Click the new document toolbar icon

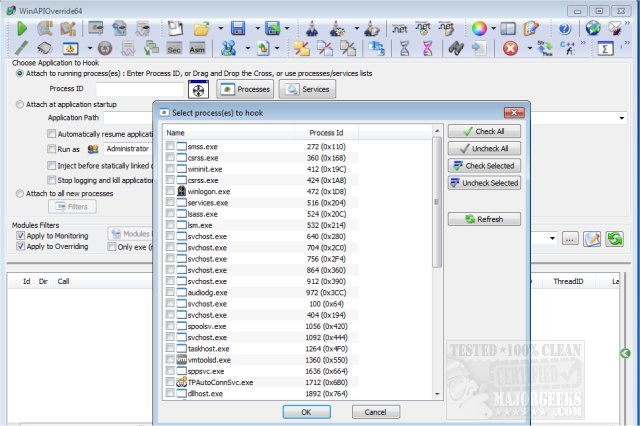coord(176,29)
